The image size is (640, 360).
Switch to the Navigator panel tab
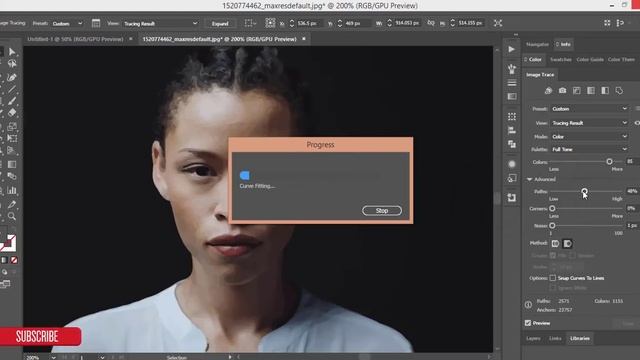(x=537, y=44)
